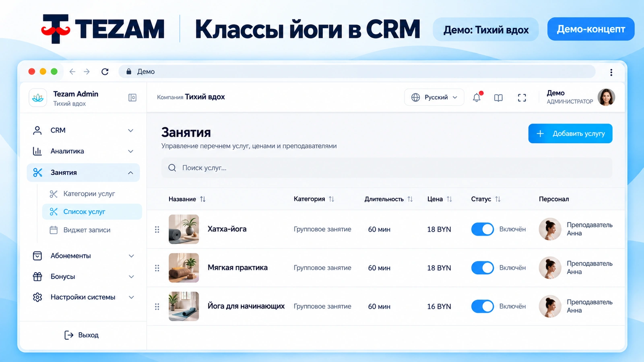The image size is (644, 362).
Task: Click the lotus logo of Tezam Admin
Action: click(x=38, y=98)
